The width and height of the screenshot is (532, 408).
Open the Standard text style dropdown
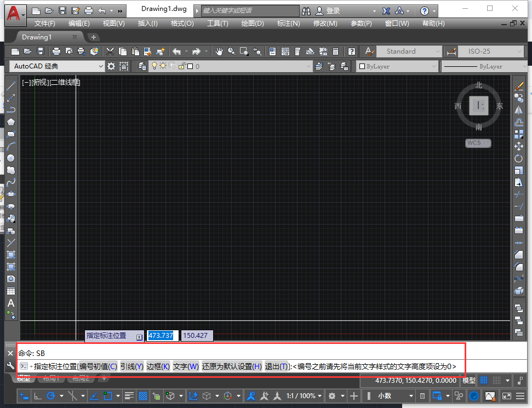[x=409, y=51]
